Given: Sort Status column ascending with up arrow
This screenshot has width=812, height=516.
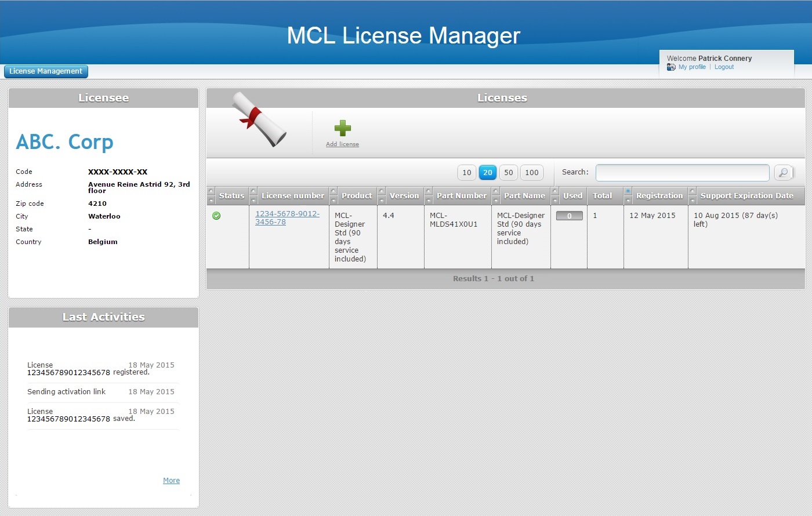Looking at the screenshot, I should coord(211,191).
